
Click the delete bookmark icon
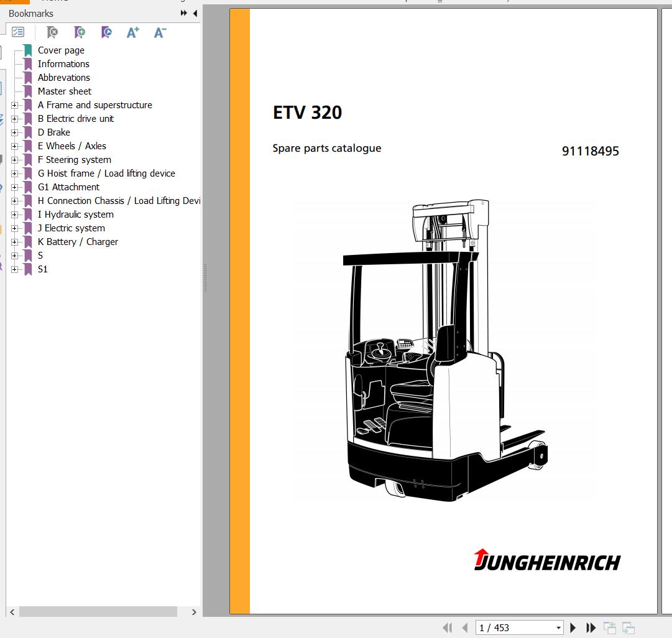pyautogui.click(x=52, y=32)
